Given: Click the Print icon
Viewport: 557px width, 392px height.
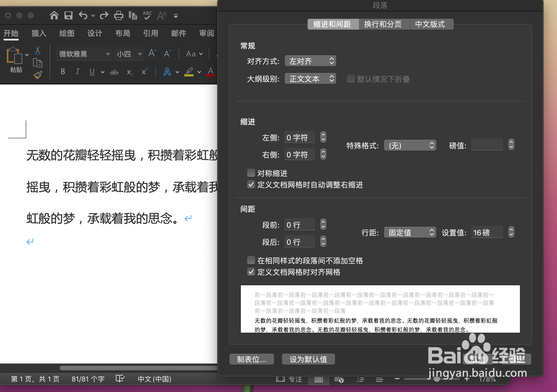Looking at the screenshot, I should [119, 15].
